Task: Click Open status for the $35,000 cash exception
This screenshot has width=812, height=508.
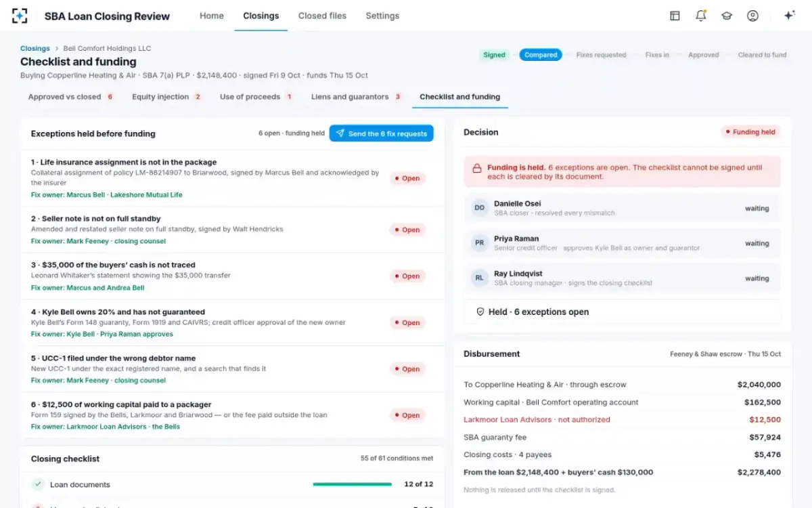Action: (x=407, y=276)
